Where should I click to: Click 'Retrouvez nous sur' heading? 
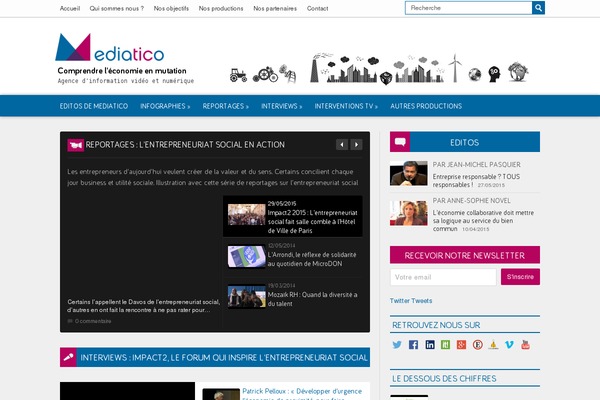pos(436,325)
